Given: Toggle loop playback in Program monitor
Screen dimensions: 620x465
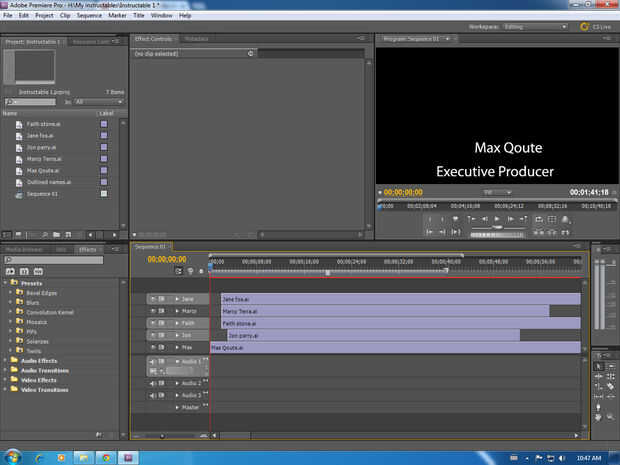Looking at the screenshot, I should [539, 219].
